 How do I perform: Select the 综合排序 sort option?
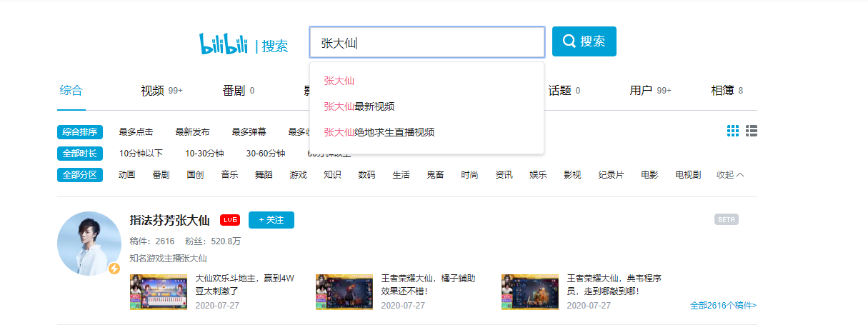[80, 132]
